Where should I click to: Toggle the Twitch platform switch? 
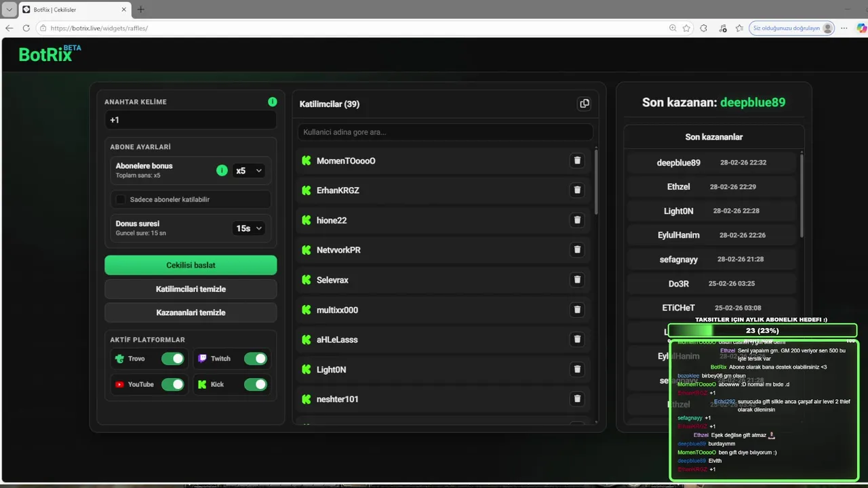click(256, 359)
